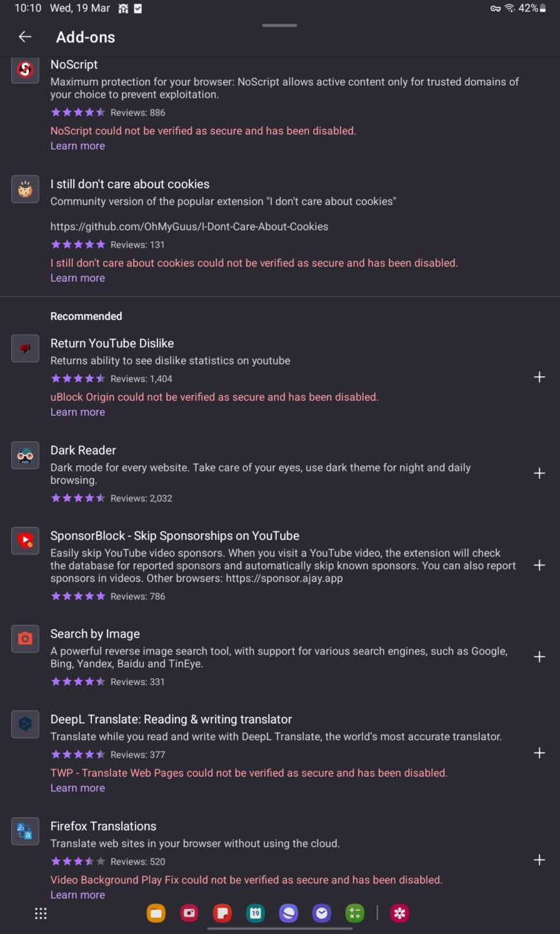Open the NoScript add-on icon
The height and width of the screenshot is (934, 560).
point(25,69)
